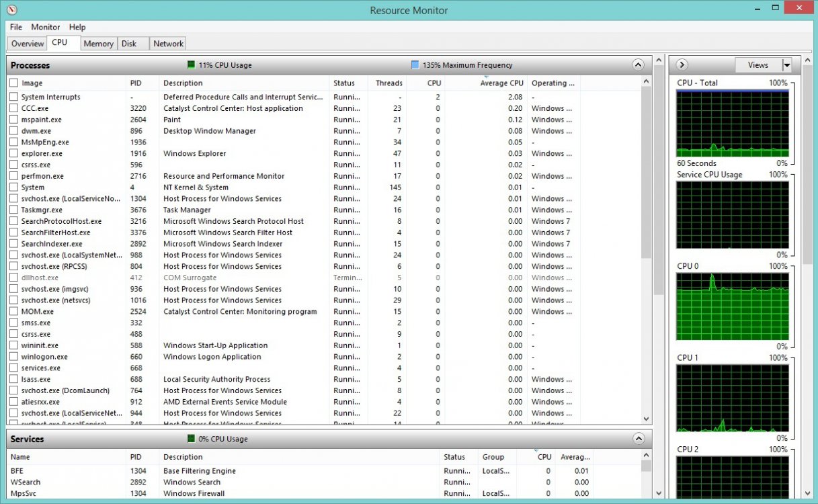Switch to the Memory tab
Screen dimensions: 818x504
(x=98, y=44)
